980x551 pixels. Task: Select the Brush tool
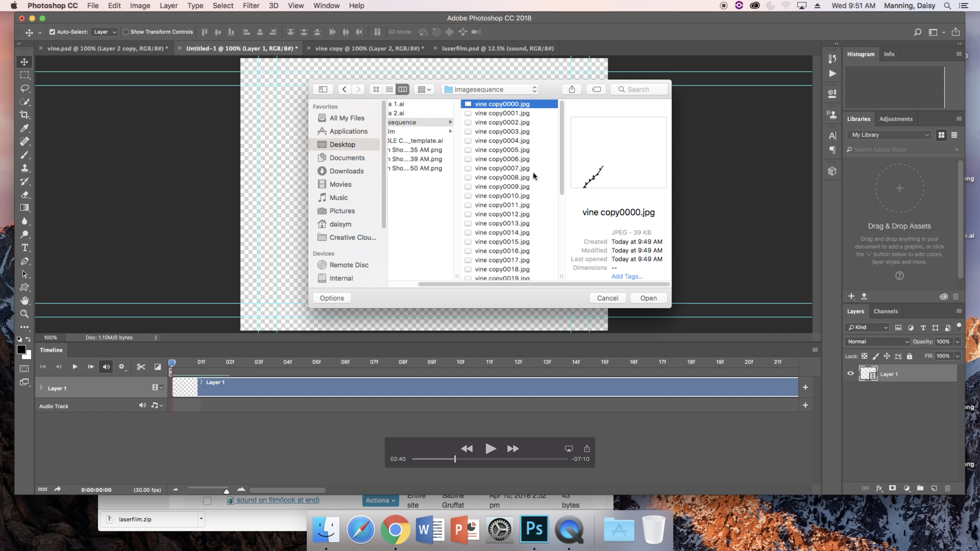24,155
